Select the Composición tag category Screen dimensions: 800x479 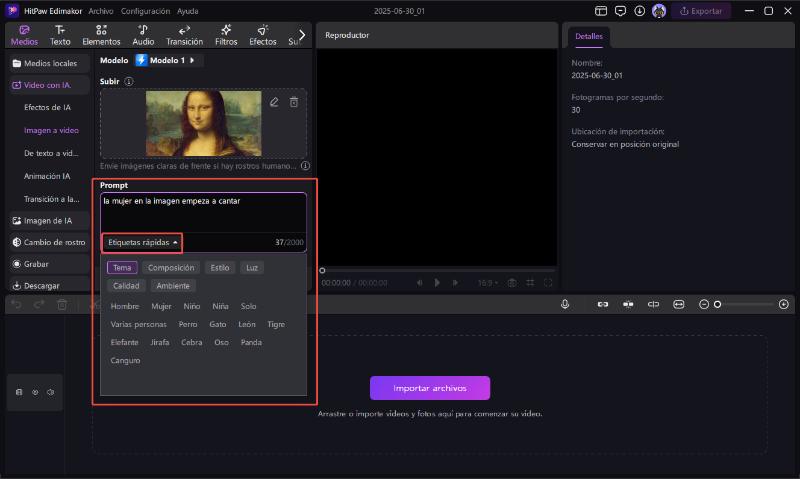coord(171,267)
